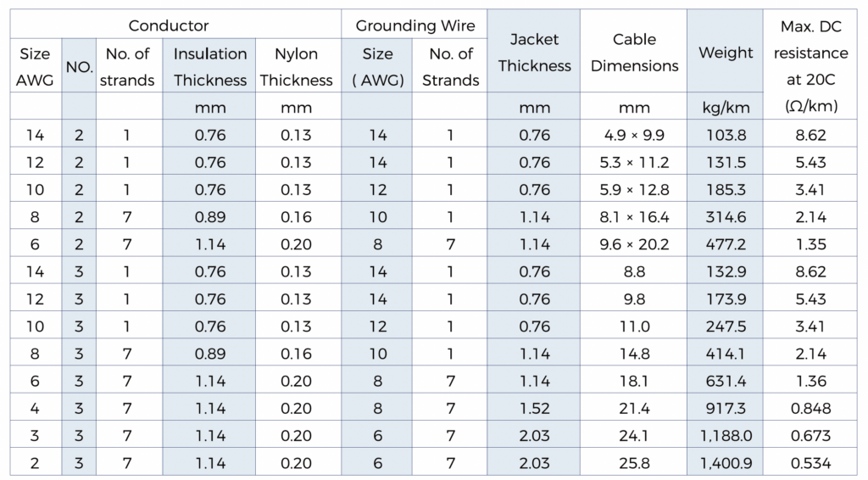The width and height of the screenshot is (868, 480).
Task: Click the 477.2 weight value
Action: pos(726,244)
